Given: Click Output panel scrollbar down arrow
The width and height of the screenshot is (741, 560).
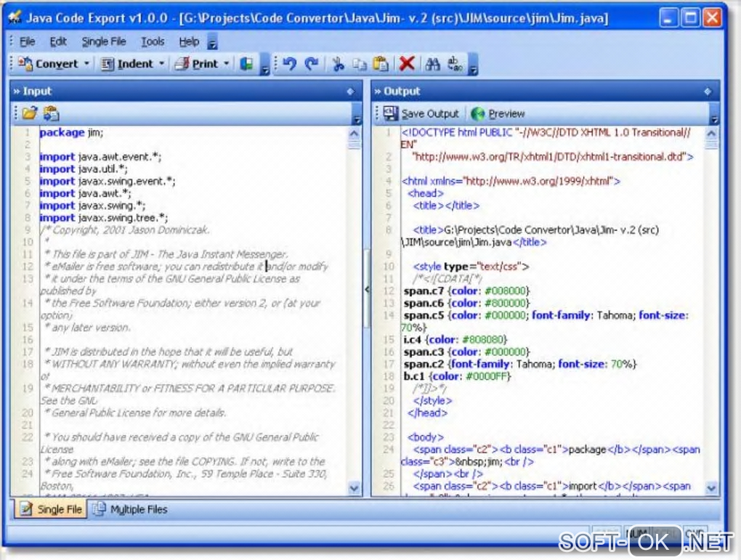Looking at the screenshot, I should 710,487.
